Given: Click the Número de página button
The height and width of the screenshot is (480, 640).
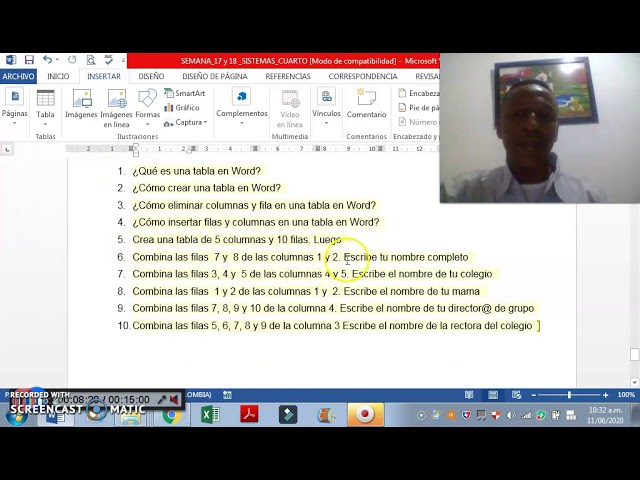Looking at the screenshot, I should [418, 122].
